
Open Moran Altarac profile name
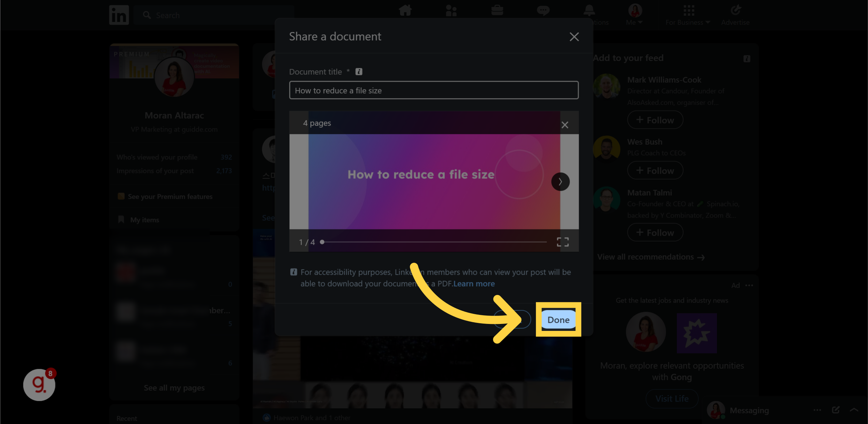point(174,115)
